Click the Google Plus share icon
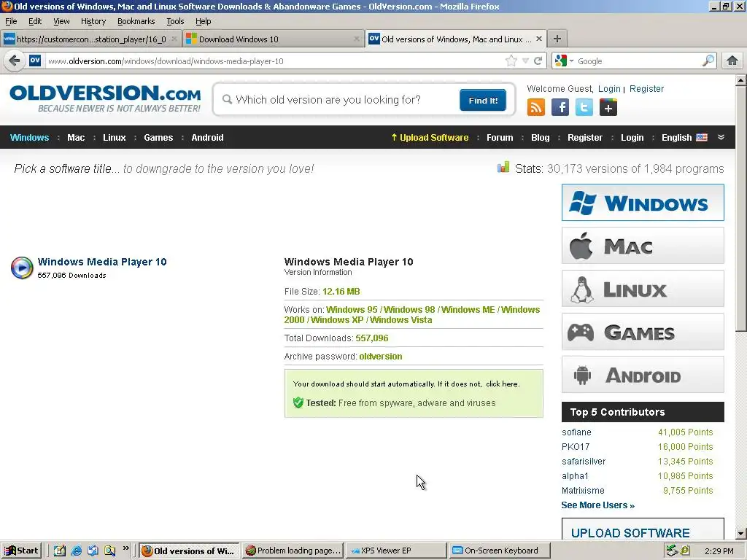747x560 pixels. click(x=608, y=107)
